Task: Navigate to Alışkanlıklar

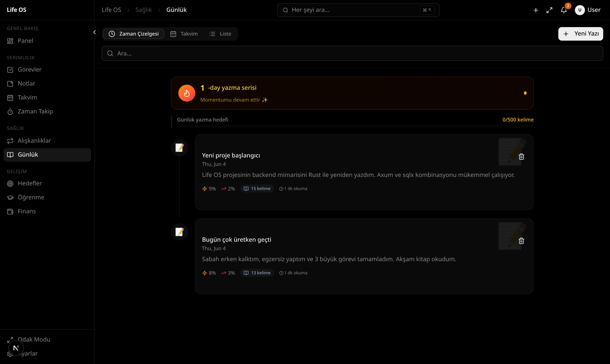Action: 47,141
